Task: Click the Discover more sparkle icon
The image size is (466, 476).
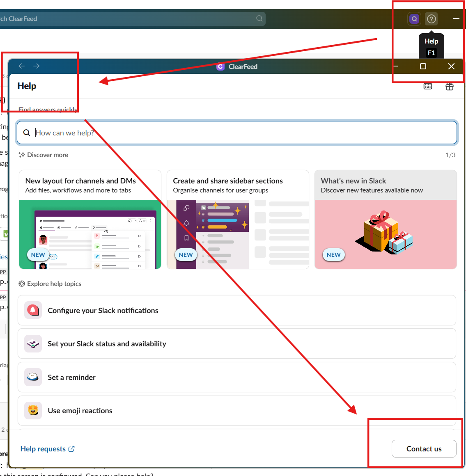Action: (22, 155)
